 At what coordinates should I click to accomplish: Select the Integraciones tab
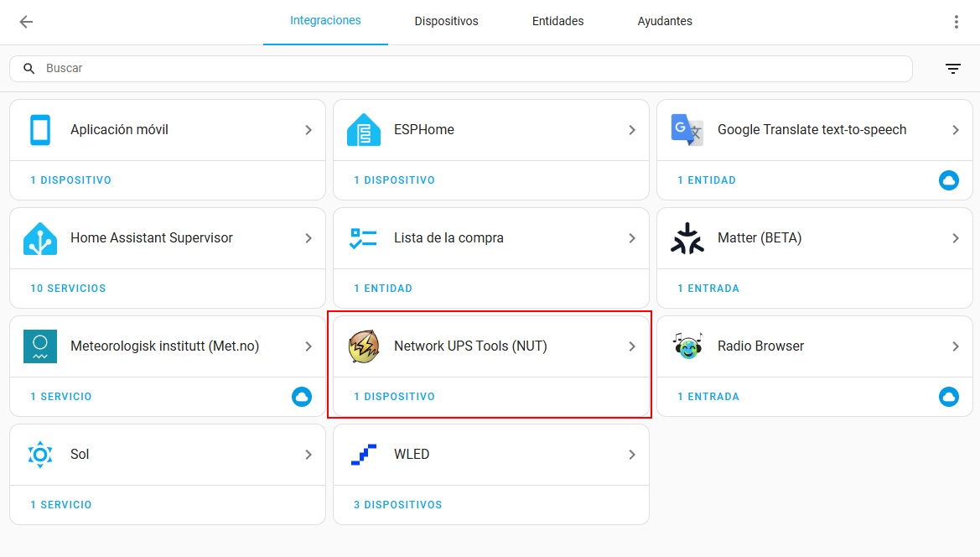coord(325,21)
